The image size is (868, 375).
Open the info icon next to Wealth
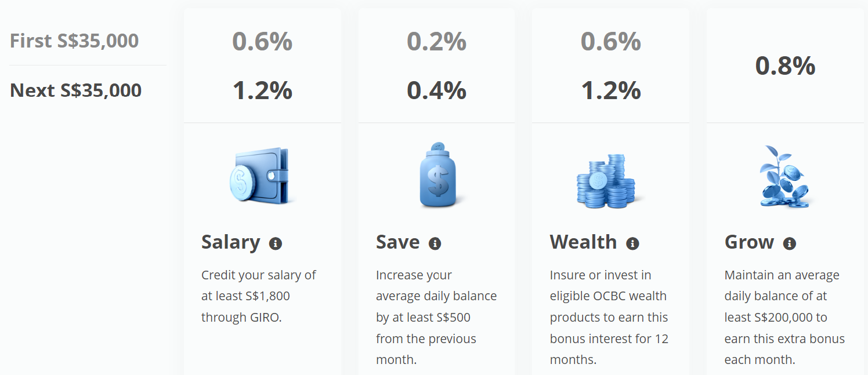coord(632,243)
